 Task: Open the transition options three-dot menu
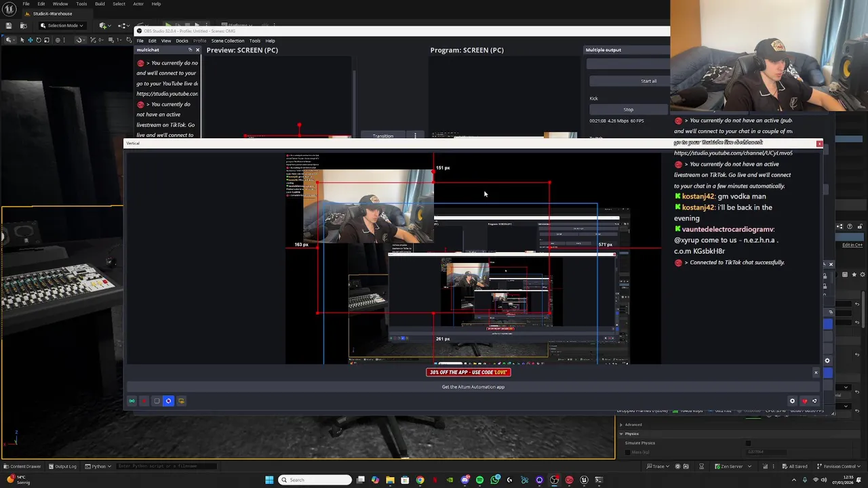(x=415, y=136)
